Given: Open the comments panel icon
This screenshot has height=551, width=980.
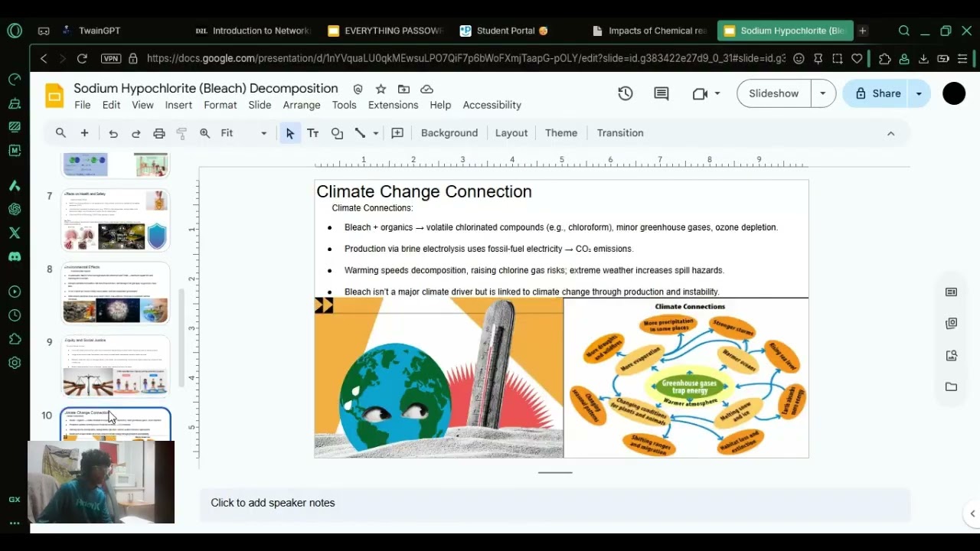Looking at the screenshot, I should [x=661, y=93].
